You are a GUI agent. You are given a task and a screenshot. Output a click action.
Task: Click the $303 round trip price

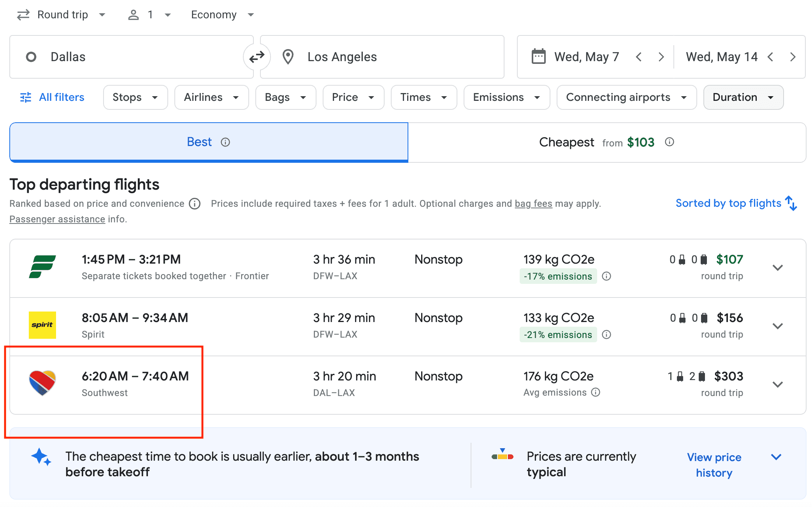point(729,376)
